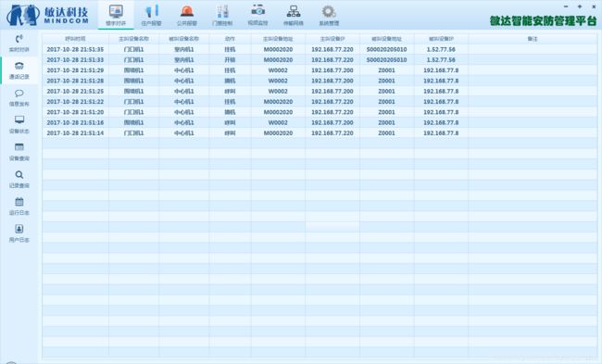Click Z0001 in the 21:51:16 row
The height and width of the screenshot is (364, 602).
pyautogui.click(x=386, y=122)
